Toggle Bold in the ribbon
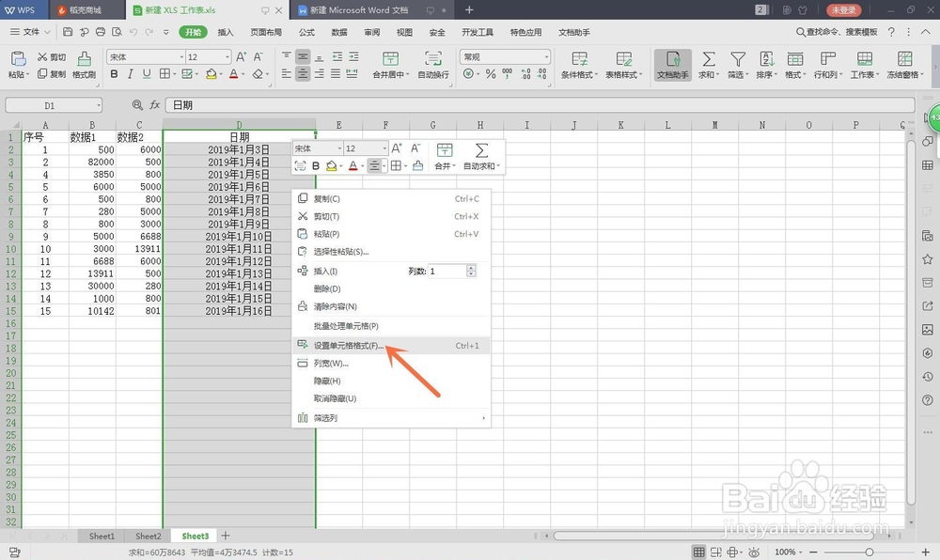Viewport: 940px width, 560px height. pos(114,73)
